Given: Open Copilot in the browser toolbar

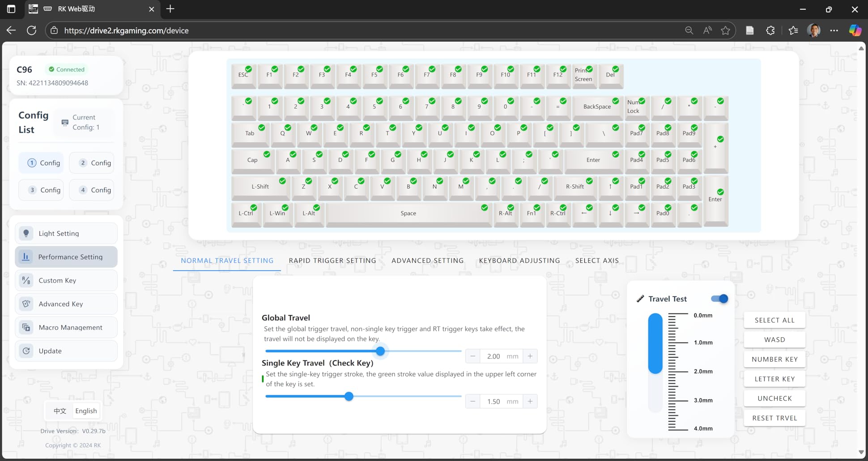Looking at the screenshot, I should point(855,30).
